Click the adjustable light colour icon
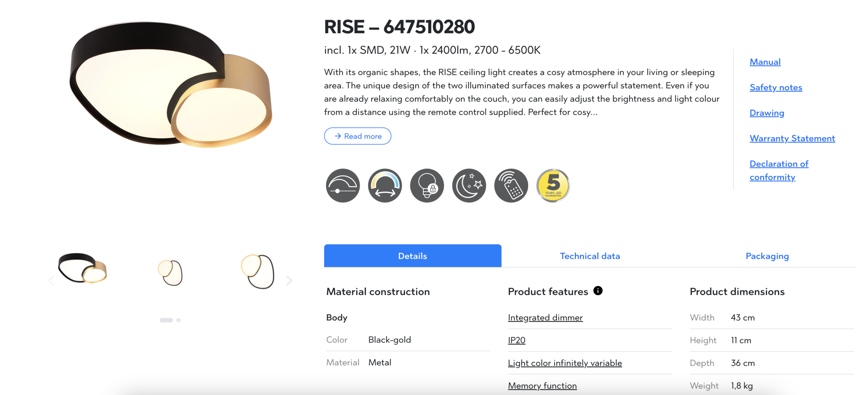 coord(385,186)
